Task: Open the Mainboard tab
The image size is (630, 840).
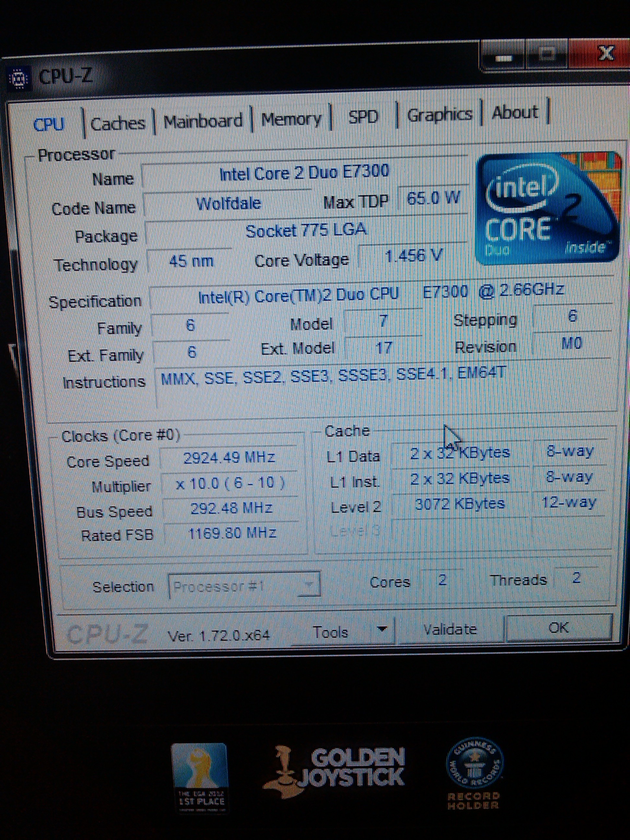Action: pyautogui.click(x=203, y=122)
